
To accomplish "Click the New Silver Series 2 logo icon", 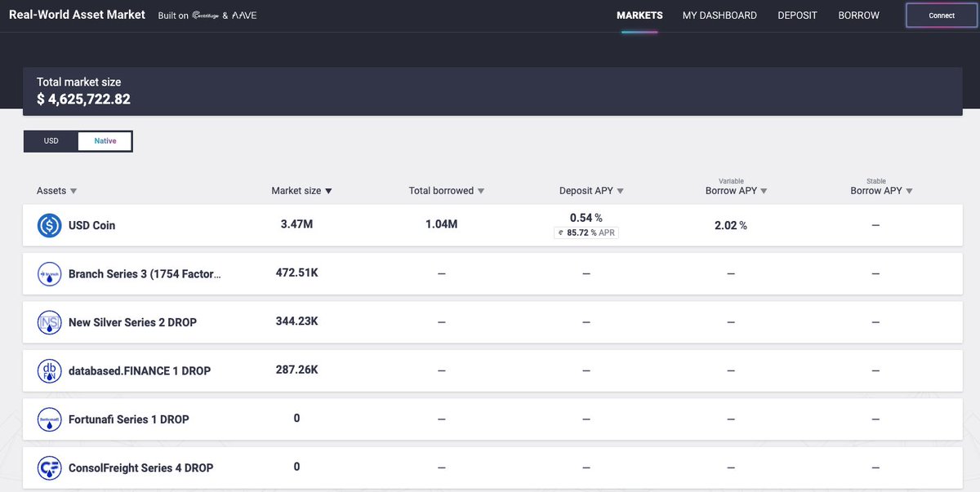I will [x=50, y=322].
